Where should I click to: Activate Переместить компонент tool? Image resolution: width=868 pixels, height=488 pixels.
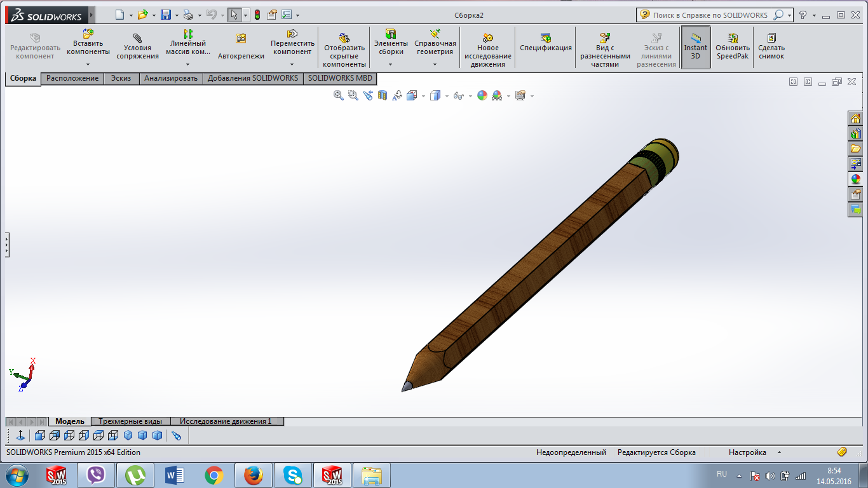pyautogui.click(x=292, y=43)
